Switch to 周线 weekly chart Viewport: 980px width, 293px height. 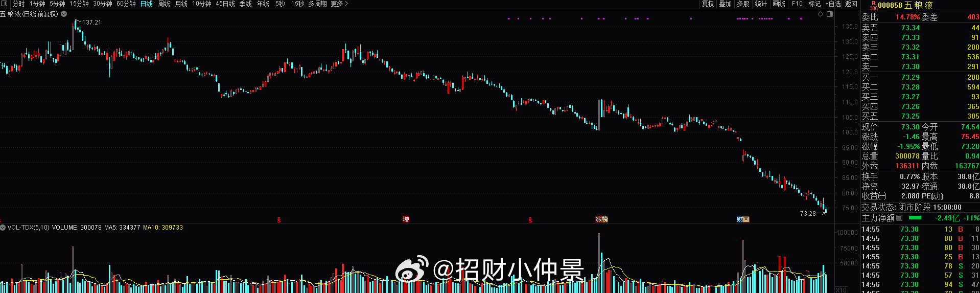(x=164, y=4)
